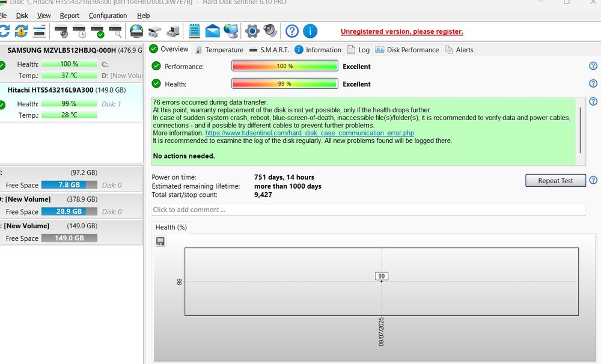
Task: Open help via question mark toolbar icon
Action: click(292, 31)
